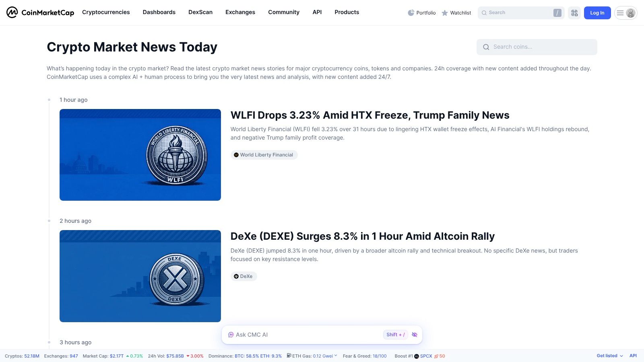
Task: Click the CoinMarketCap logo
Action: pos(40,12)
